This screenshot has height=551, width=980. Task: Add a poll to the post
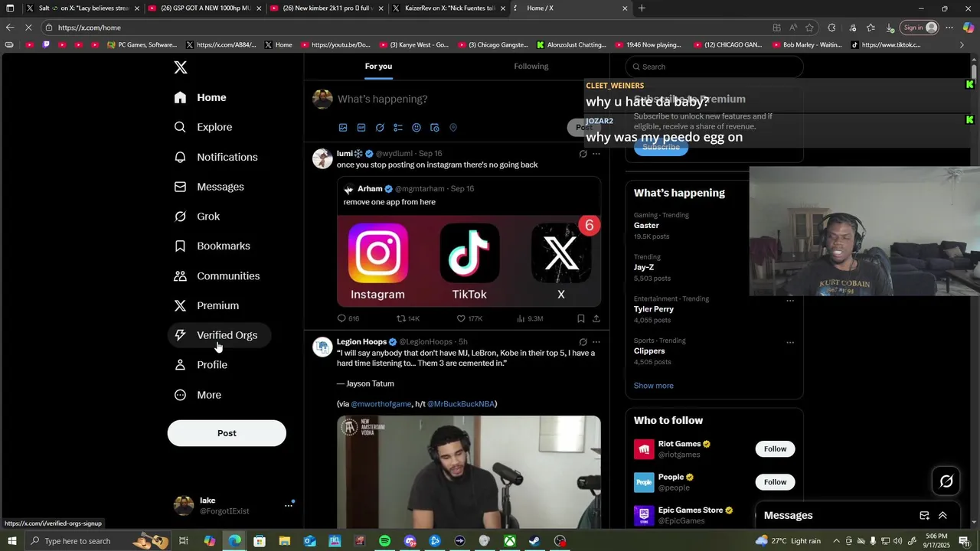tap(398, 128)
